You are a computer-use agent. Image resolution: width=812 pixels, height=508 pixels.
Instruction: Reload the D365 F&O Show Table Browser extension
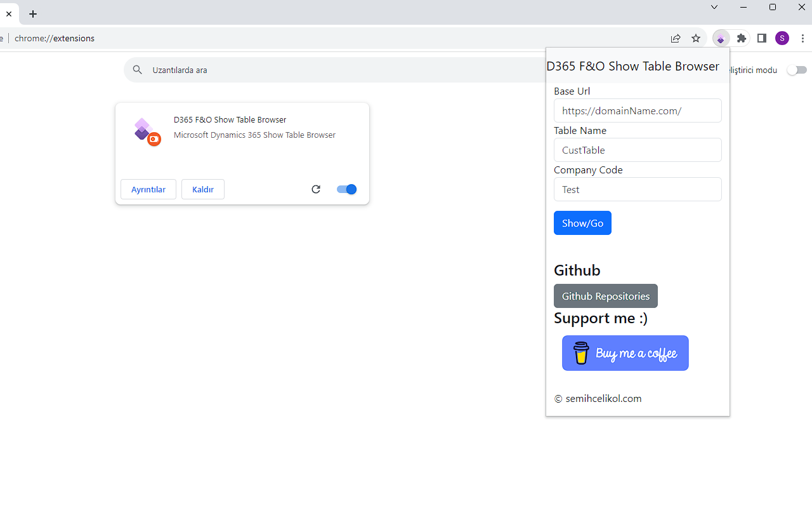coord(316,189)
